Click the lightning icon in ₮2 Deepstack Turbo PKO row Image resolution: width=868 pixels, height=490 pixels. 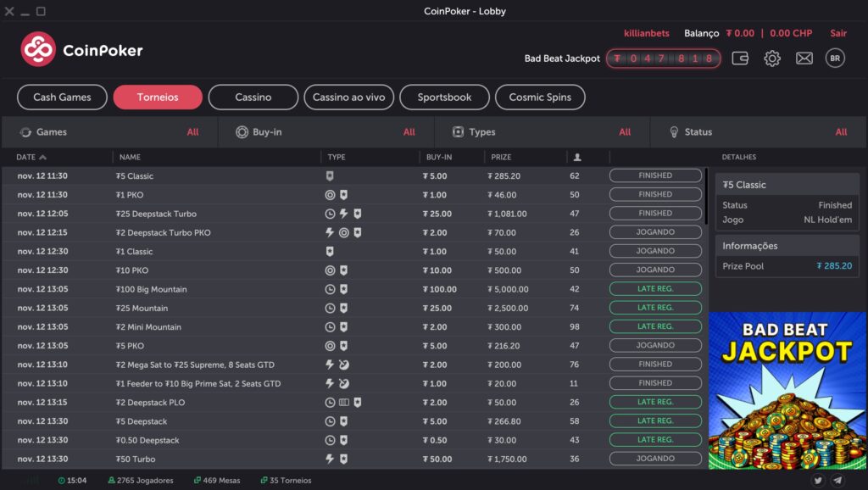(330, 232)
